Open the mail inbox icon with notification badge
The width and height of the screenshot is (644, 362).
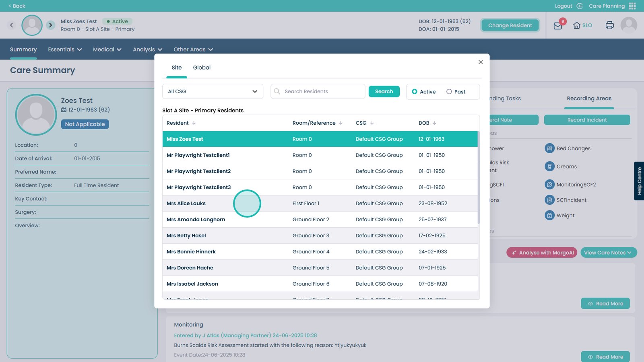point(558,26)
